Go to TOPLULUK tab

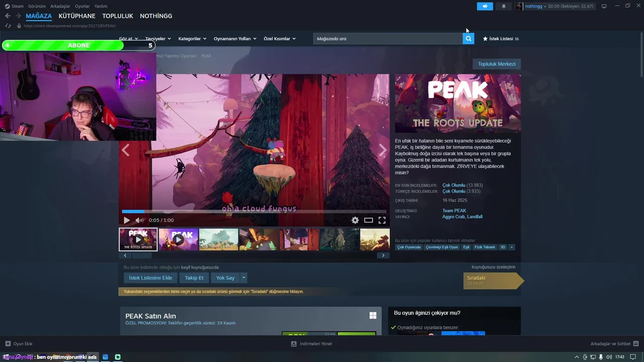[x=118, y=16]
